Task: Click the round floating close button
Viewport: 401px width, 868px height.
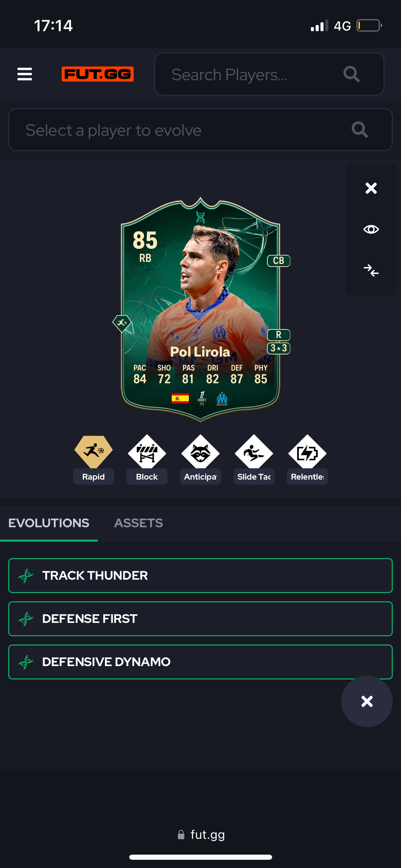Action: (367, 701)
